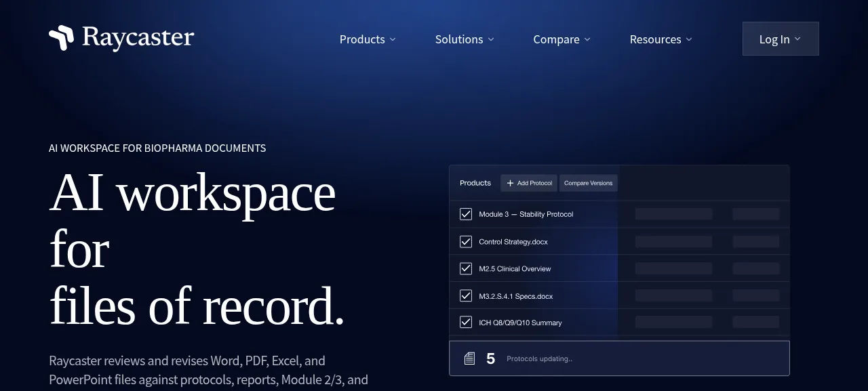Open the Resources navigation menu
This screenshot has width=868, height=391.
tap(661, 39)
